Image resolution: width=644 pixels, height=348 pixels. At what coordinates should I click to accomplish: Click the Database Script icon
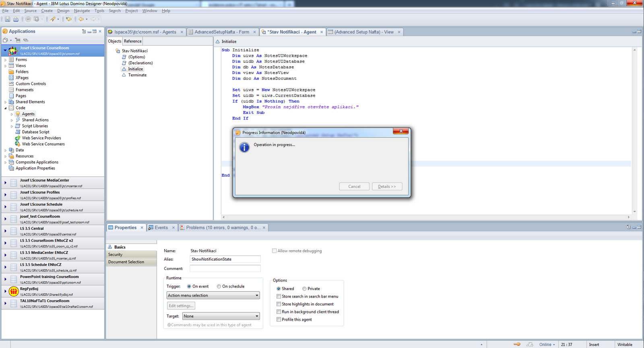coord(18,132)
